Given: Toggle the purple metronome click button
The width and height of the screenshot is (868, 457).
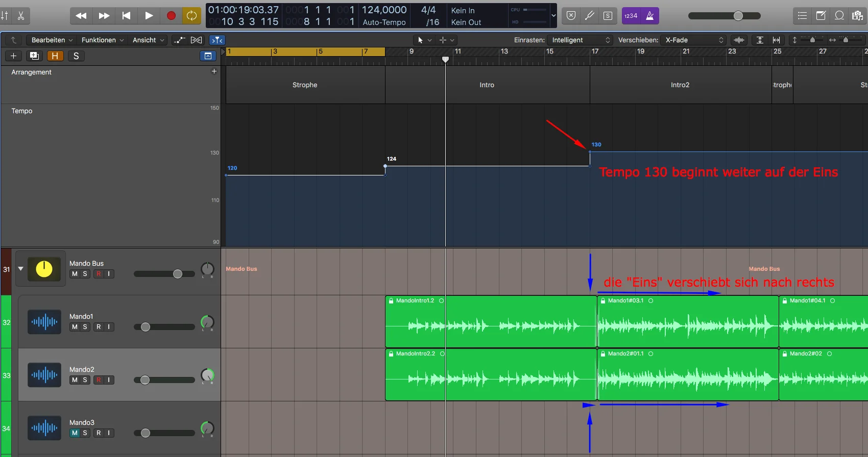Looking at the screenshot, I should tap(650, 16).
